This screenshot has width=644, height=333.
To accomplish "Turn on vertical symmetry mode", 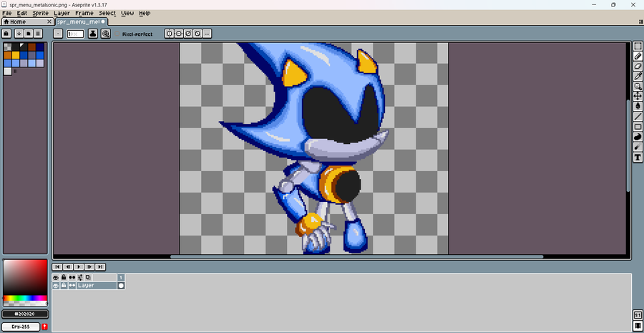I will (x=169, y=34).
